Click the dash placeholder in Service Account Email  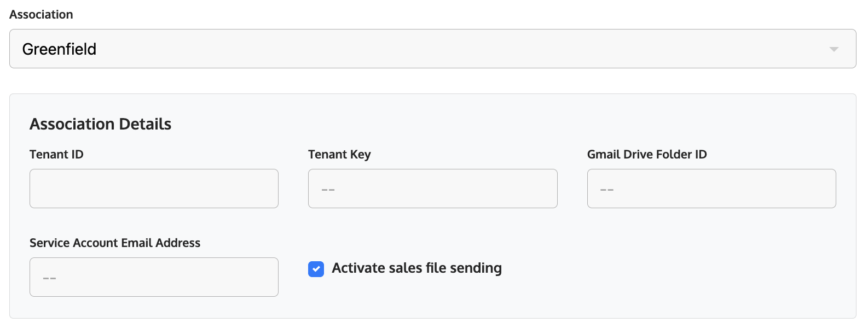point(49,278)
